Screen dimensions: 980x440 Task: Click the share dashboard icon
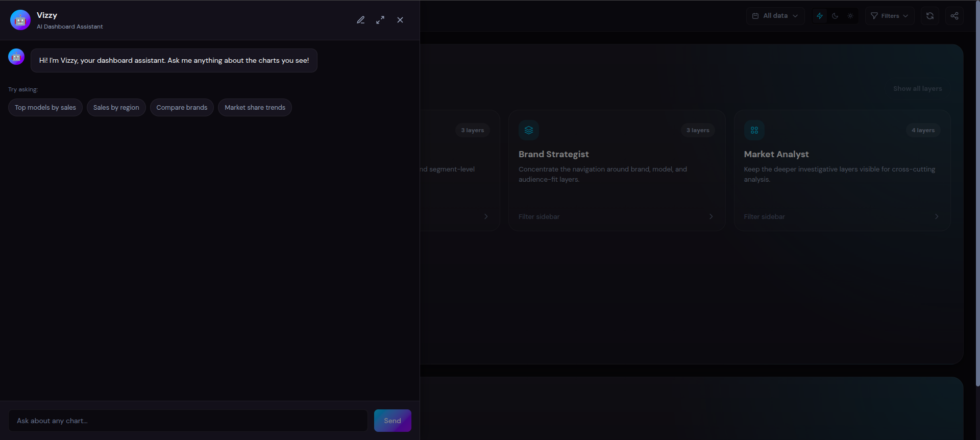coord(954,16)
